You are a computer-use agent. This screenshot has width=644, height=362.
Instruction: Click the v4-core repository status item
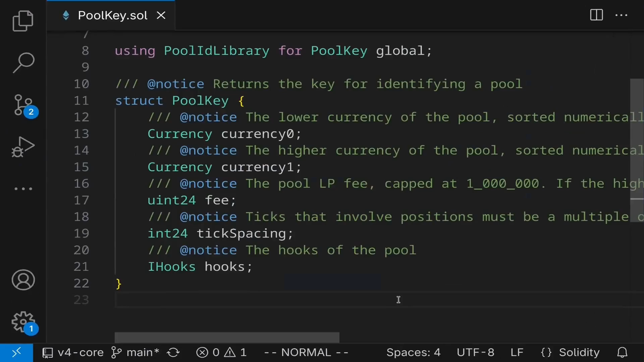click(x=73, y=352)
